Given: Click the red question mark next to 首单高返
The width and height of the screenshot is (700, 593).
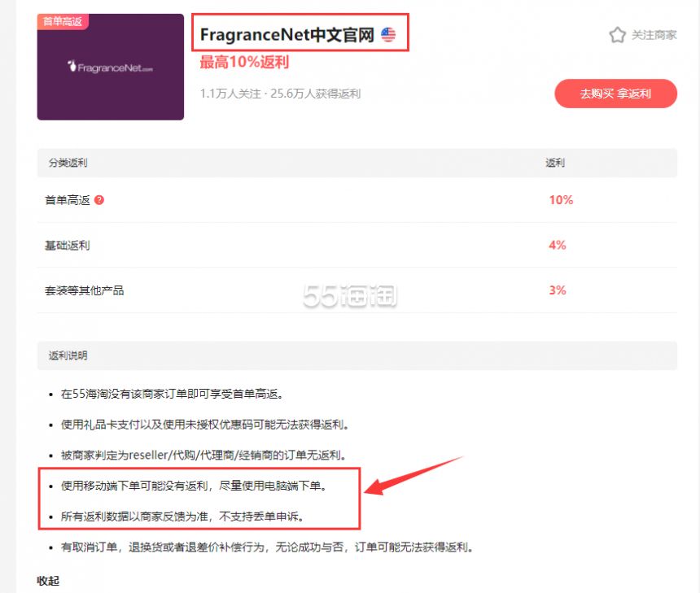Looking at the screenshot, I should (99, 200).
